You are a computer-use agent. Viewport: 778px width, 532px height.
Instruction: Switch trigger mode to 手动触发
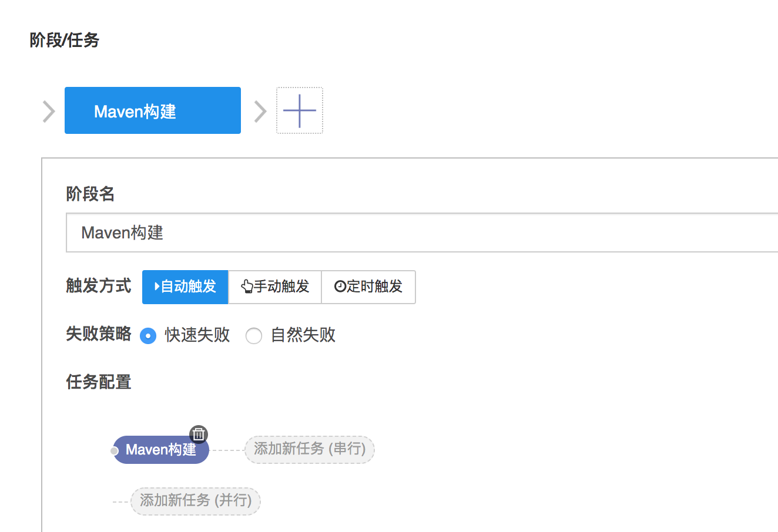pos(275,287)
